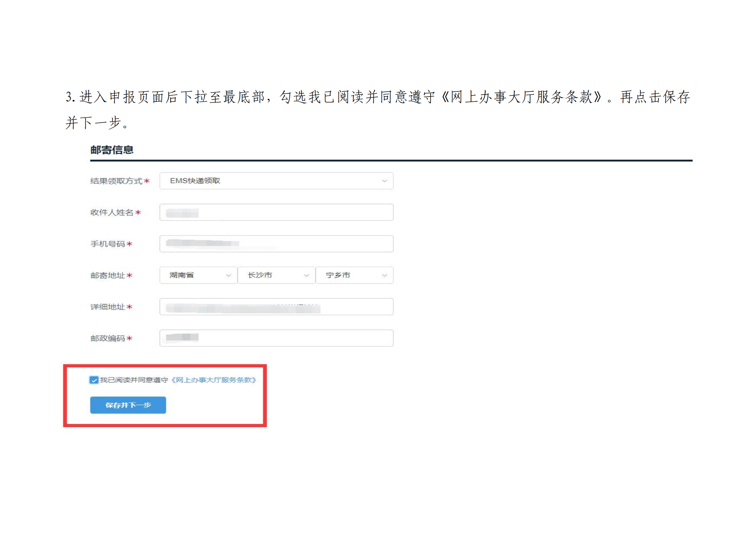
Task: Open the 结果领取方式 dropdown showing EMS快递领取
Action: [276, 181]
